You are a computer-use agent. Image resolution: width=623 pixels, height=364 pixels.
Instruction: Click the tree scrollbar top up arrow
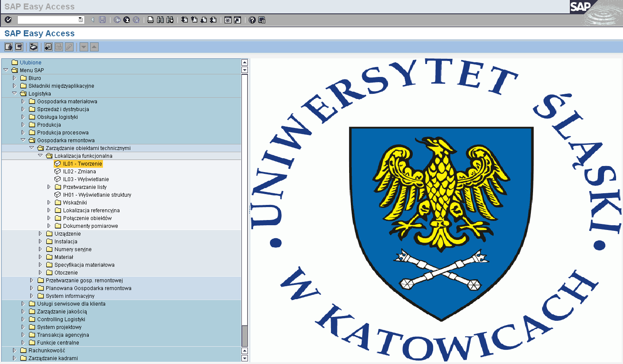(244, 63)
